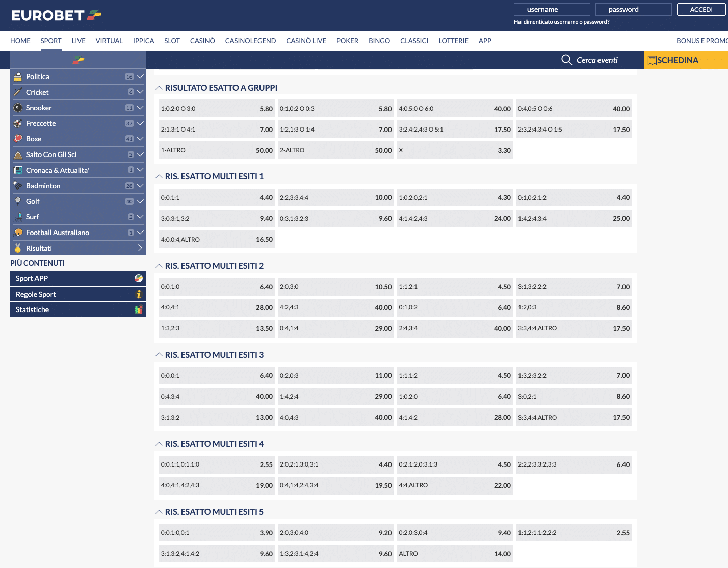Click the Golf sport icon
This screenshot has height=568, width=728.
point(18,201)
